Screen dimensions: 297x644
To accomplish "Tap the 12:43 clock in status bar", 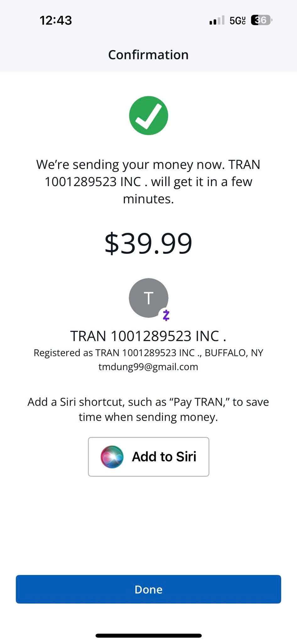I will pos(56,20).
